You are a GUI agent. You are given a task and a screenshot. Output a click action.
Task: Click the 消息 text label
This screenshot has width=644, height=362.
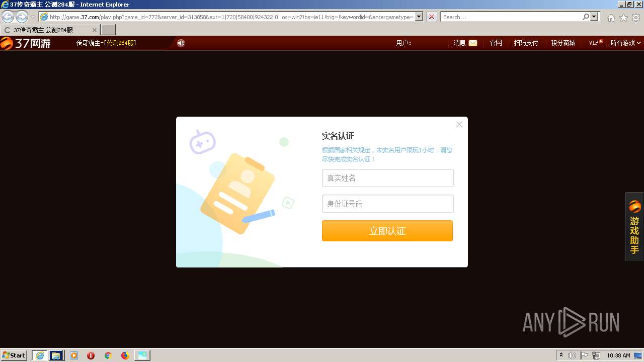pyautogui.click(x=460, y=43)
